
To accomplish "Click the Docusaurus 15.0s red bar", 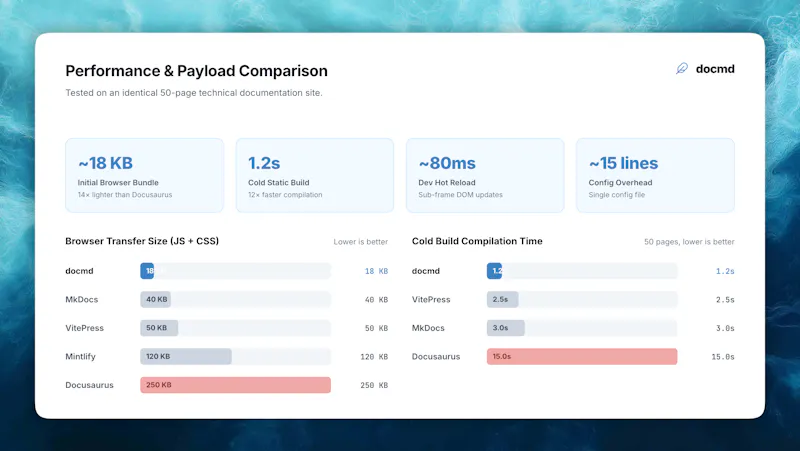I will [582, 357].
